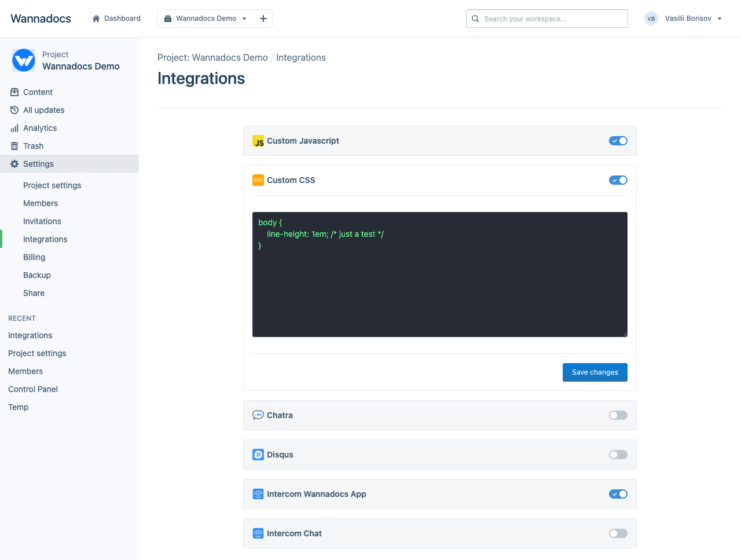Click the CSS editor resize handle

point(625,334)
